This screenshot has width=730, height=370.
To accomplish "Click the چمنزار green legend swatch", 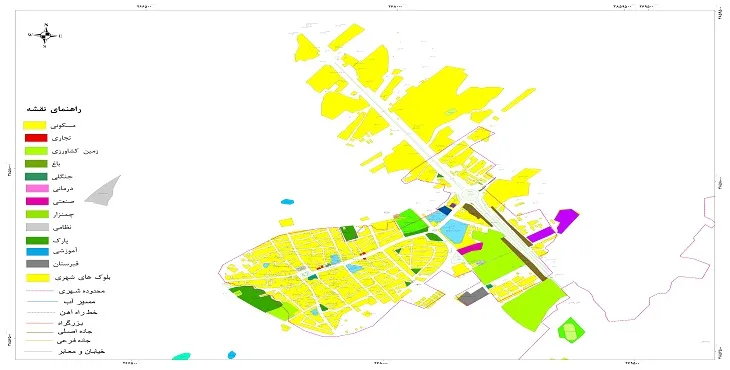I will click(x=37, y=215).
